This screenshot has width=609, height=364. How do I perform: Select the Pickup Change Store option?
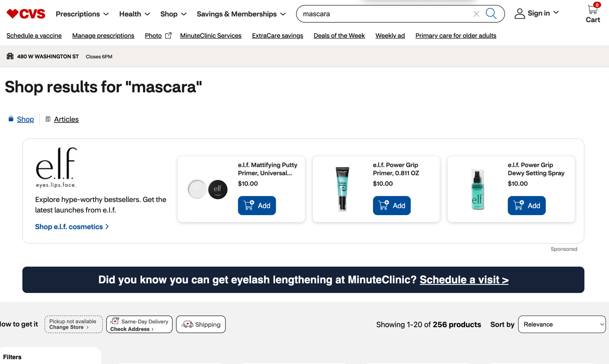[74, 324]
